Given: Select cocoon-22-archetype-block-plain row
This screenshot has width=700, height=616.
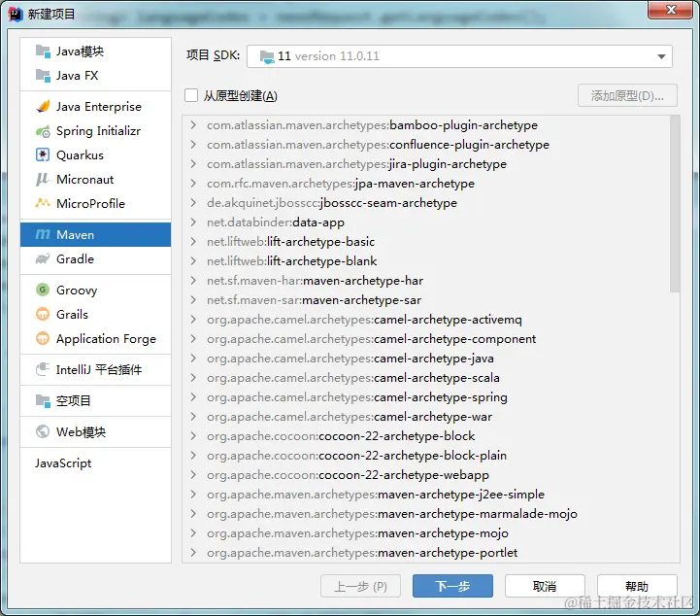Looking at the screenshot, I should point(426,455).
